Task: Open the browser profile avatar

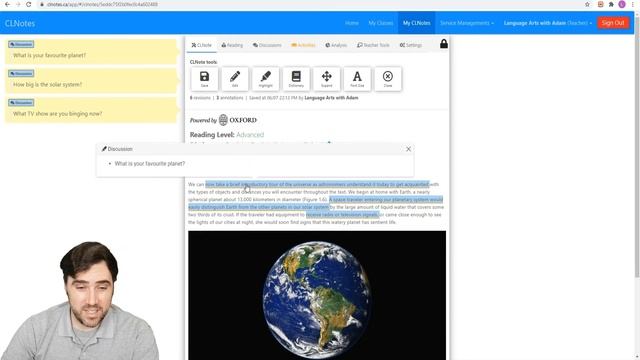Action: (622, 4)
